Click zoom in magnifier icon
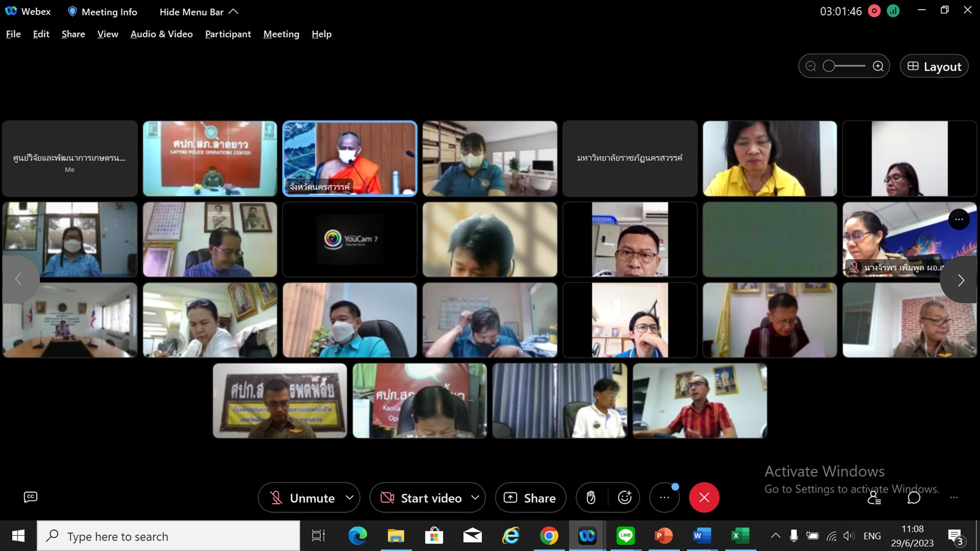 (x=878, y=66)
